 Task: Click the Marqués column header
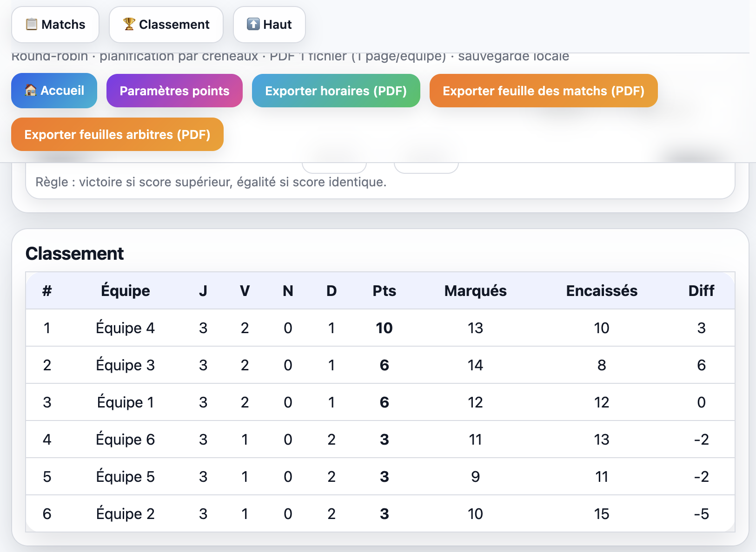[x=475, y=290]
